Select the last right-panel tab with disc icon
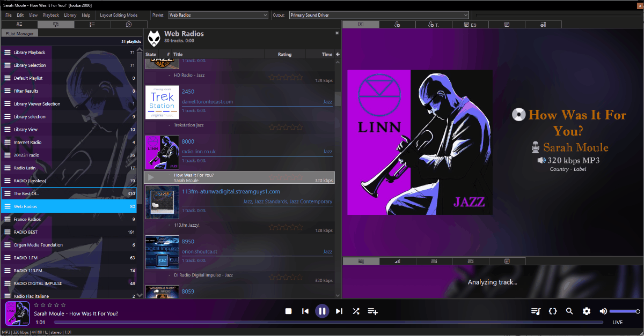 click(543, 24)
